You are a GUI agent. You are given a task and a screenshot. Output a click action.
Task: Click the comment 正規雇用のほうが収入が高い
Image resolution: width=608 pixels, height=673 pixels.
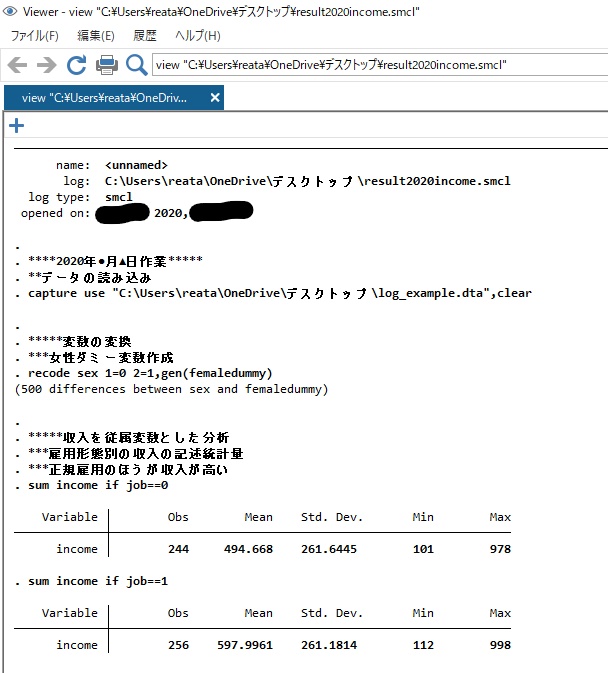(x=138, y=470)
